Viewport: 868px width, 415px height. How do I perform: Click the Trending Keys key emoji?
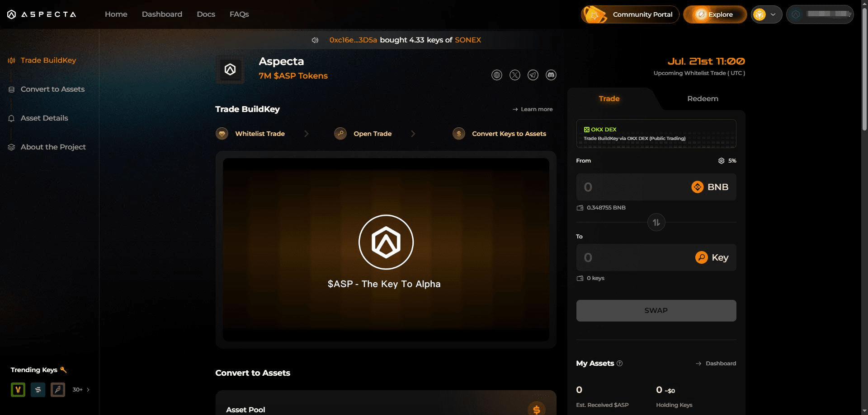(x=64, y=370)
